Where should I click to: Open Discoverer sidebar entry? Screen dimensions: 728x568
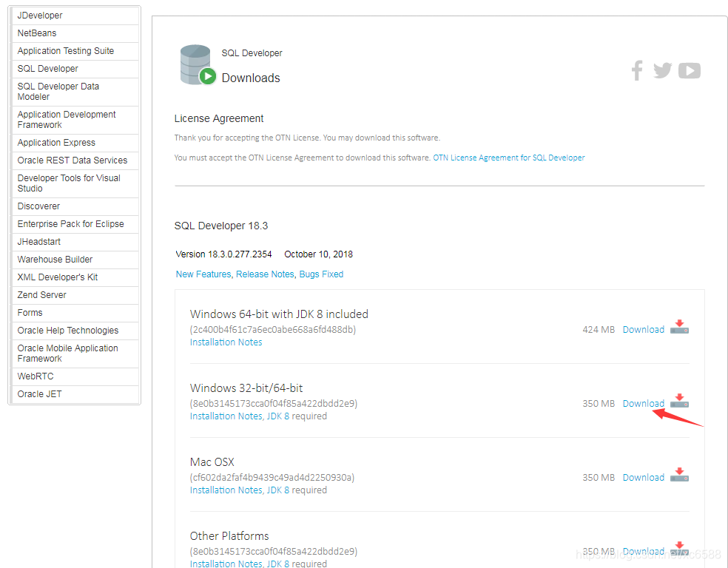(75, 206)
